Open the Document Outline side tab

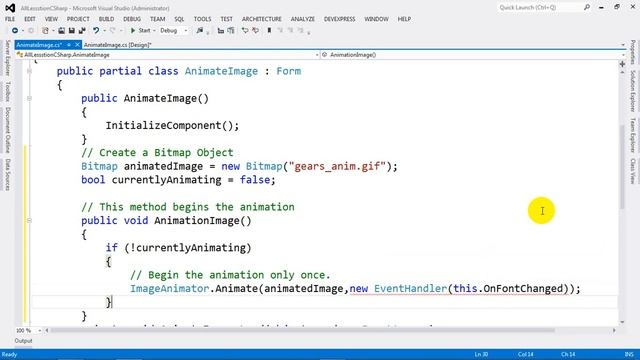click(7, 130)
